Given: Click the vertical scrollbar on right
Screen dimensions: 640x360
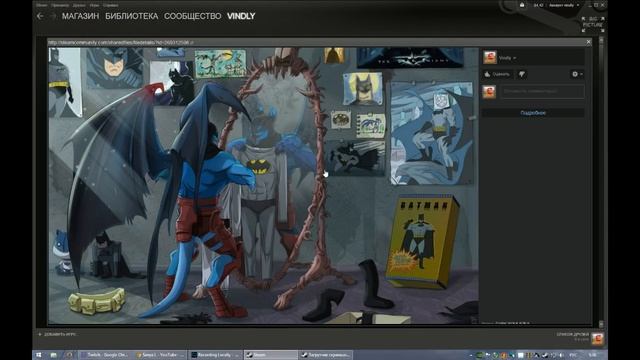Looking at the screenshot, I should pyautogui.click(x=601, y=182).
